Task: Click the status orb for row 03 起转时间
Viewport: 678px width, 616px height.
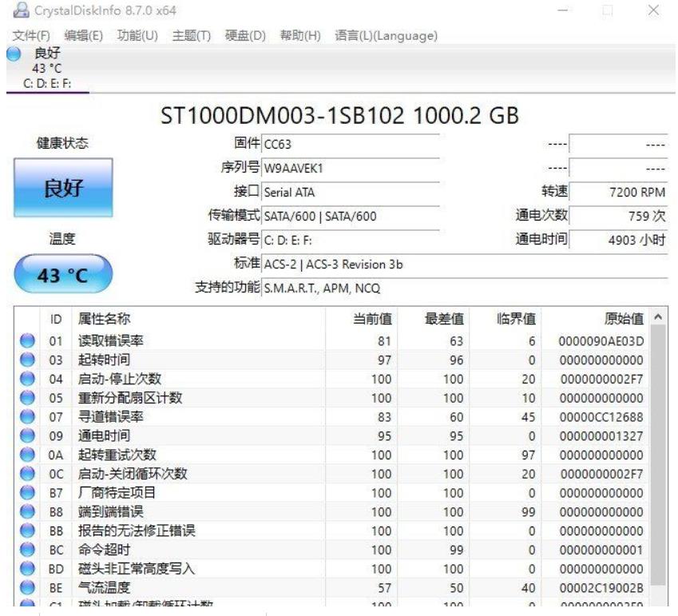Action: point(27,360)
